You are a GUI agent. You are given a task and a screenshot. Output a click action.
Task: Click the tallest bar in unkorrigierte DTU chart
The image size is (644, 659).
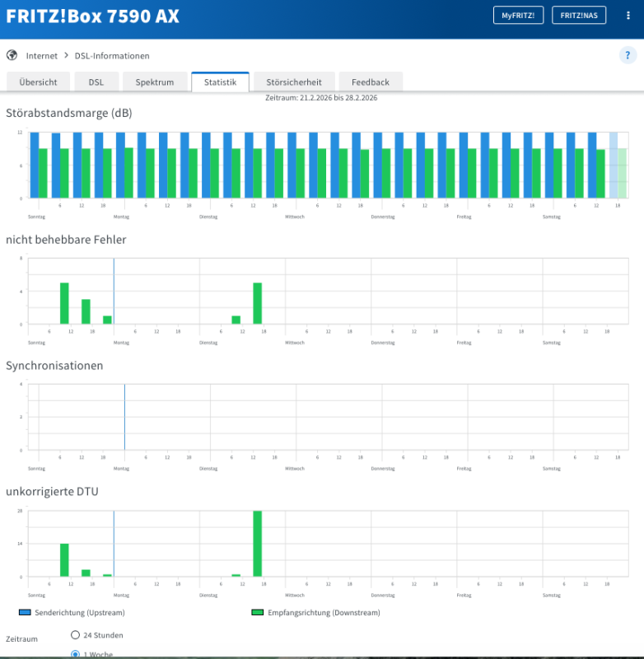pos(258,544)
